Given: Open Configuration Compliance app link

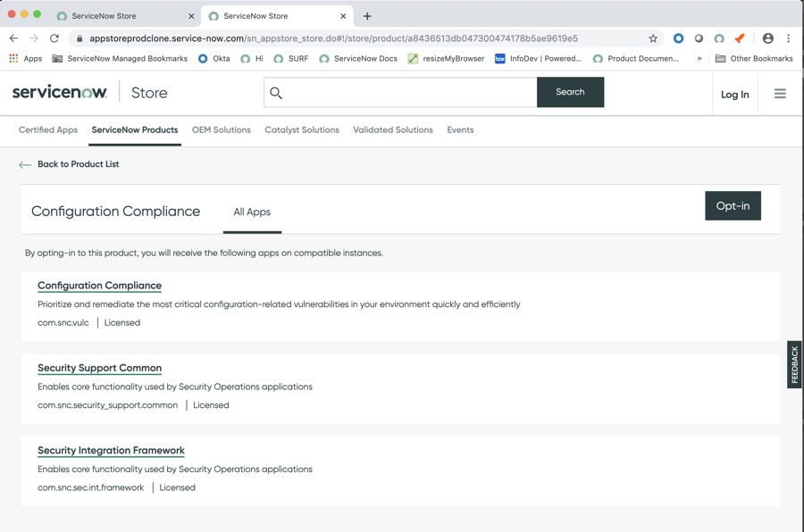Looking at the screenshot, I should click(99, 286).
